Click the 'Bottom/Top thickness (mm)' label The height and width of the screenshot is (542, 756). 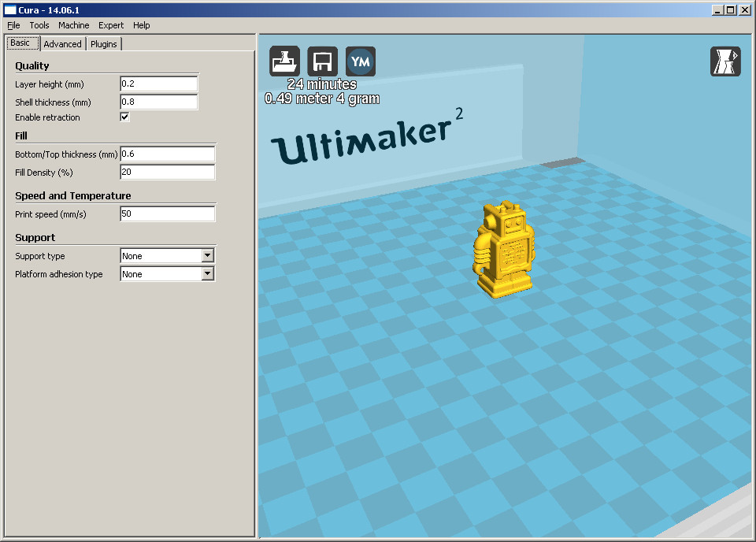[x=66, y=154]
